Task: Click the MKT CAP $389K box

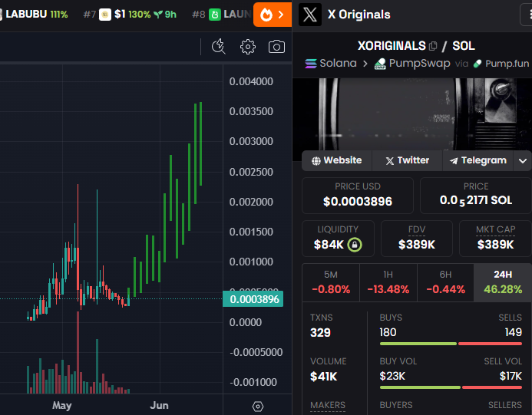Action: [x=495, y=239]
